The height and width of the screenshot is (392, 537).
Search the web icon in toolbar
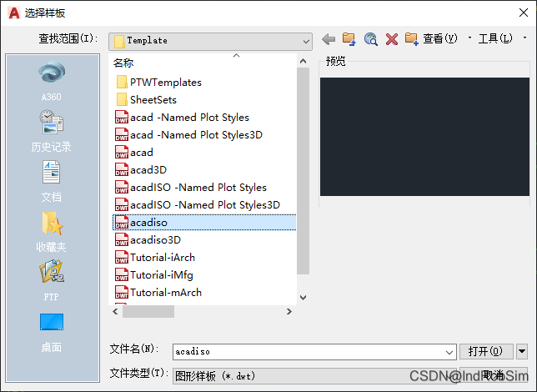[370, 39]
